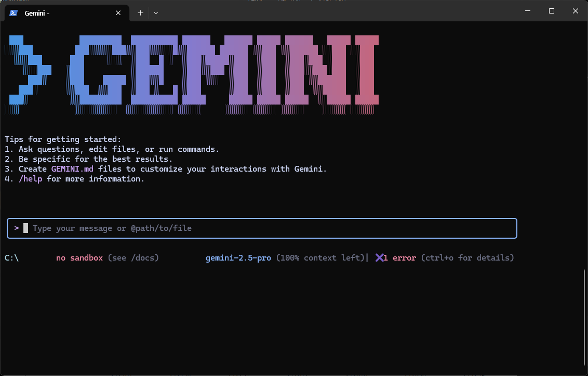Click the 'Tips for getting started:' heading
Image resolution: width=588 pixels, height=376 pixels.
(x=63, y=139)
